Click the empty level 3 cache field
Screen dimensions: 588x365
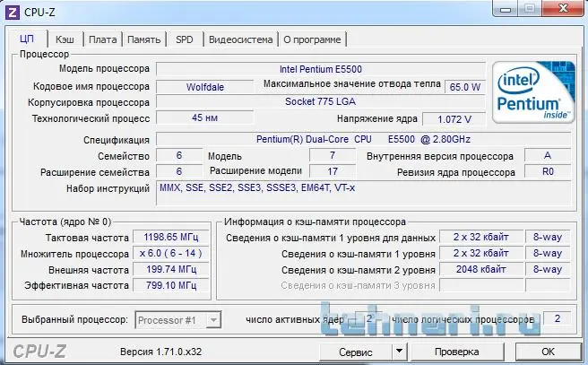481,285
